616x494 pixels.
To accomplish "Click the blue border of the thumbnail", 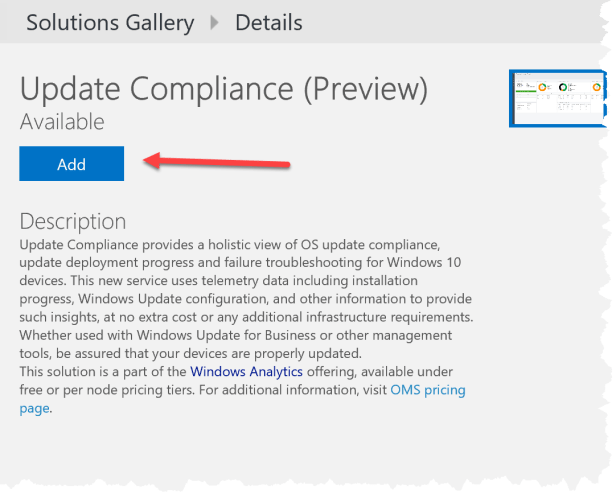I will coord(511,98).
